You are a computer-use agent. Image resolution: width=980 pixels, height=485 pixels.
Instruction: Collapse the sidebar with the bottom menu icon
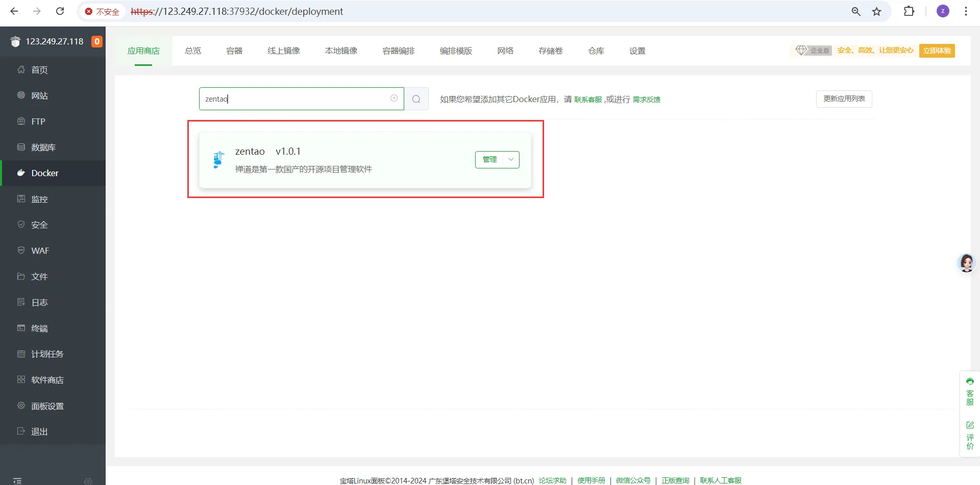17,480
